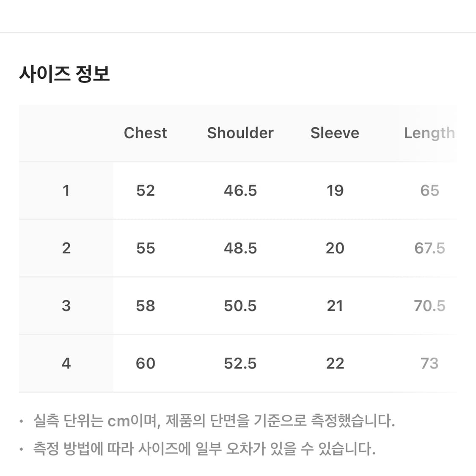
Task: Click shoulder value 46.5 for size 1
Action: pyautogui.click(x=240, y=190)
